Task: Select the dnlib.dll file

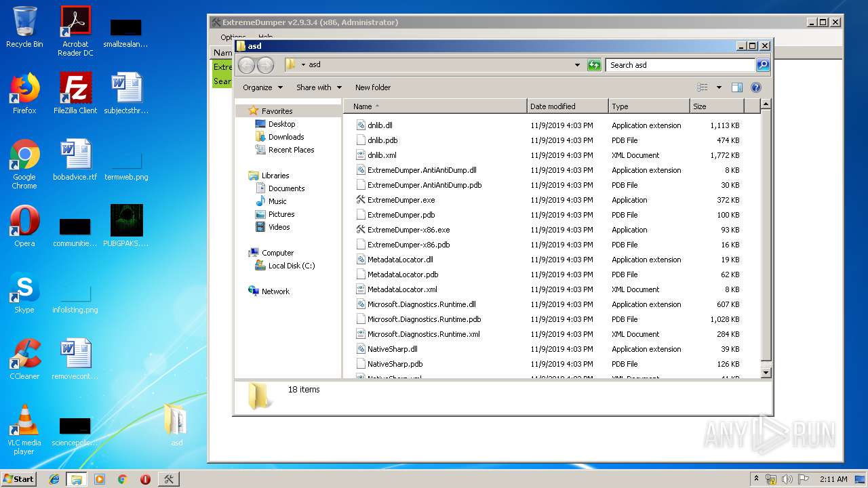Action: (x=380, y=125)
